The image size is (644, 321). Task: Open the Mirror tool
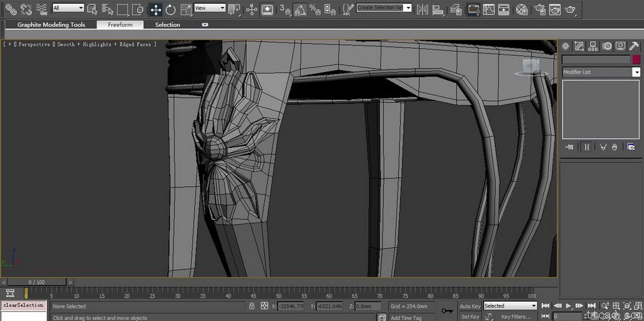[x=422, y=9]
